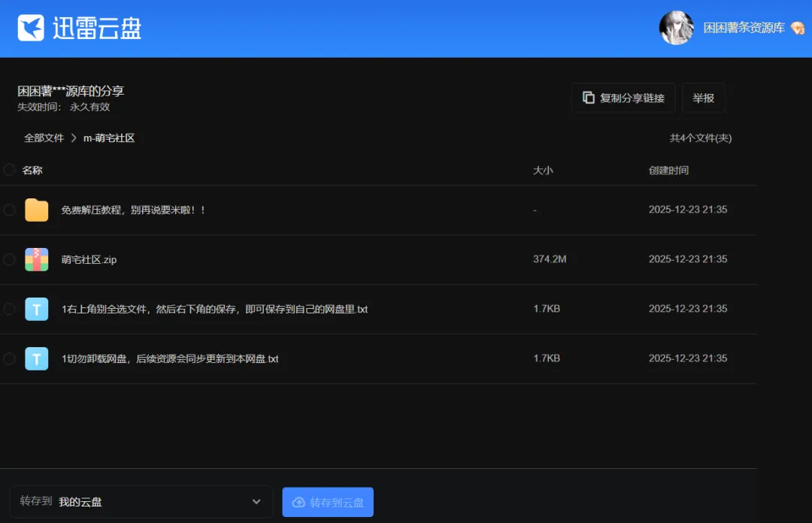Click the 374.2M size value
Viewport: 812px width, 523px height.
550,259
